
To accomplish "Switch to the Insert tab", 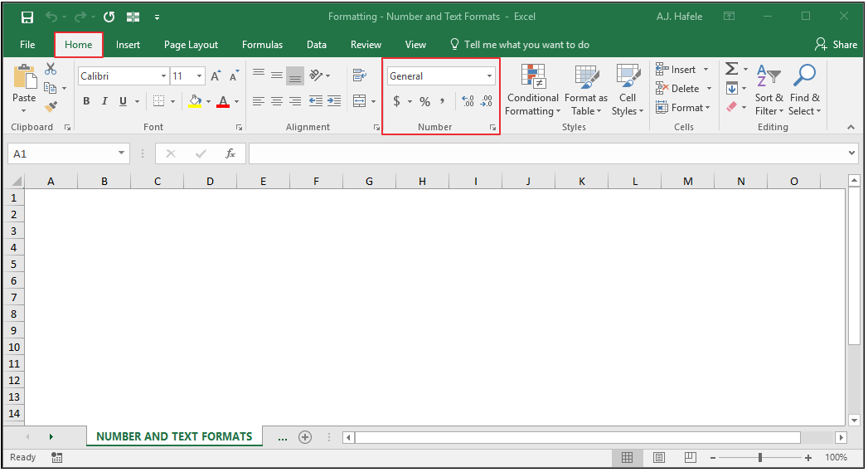I will pos(128,45).
